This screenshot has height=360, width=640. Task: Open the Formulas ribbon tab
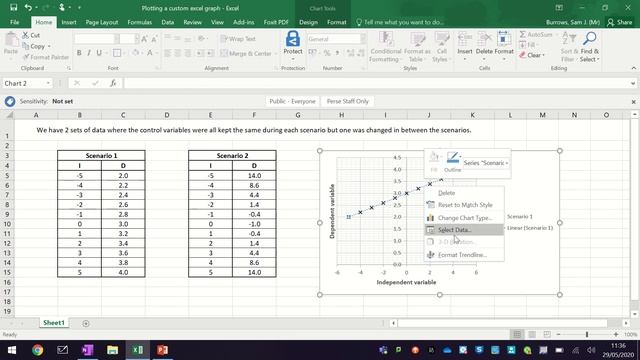tap(140, 22)
